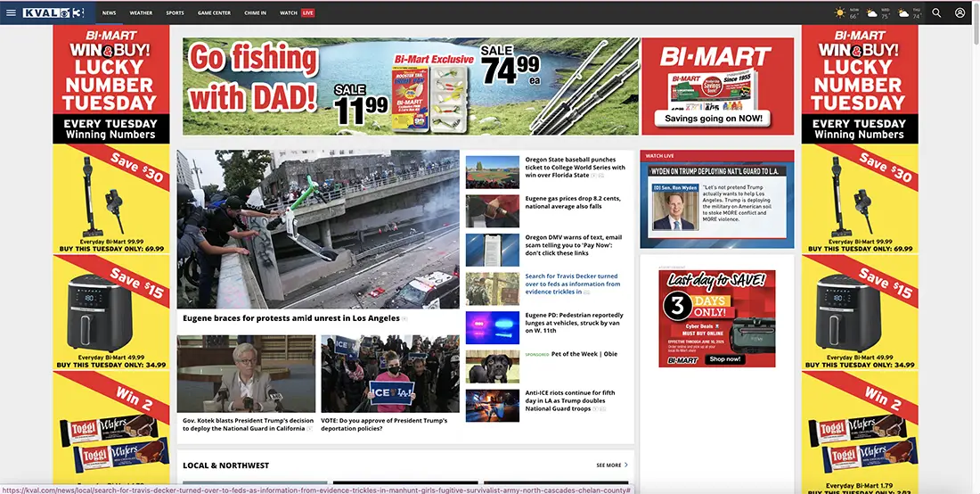Screen dimensions: 980x494
Task: Click the Travis Decker search thumbnail
Action: (x=493, y=289)
